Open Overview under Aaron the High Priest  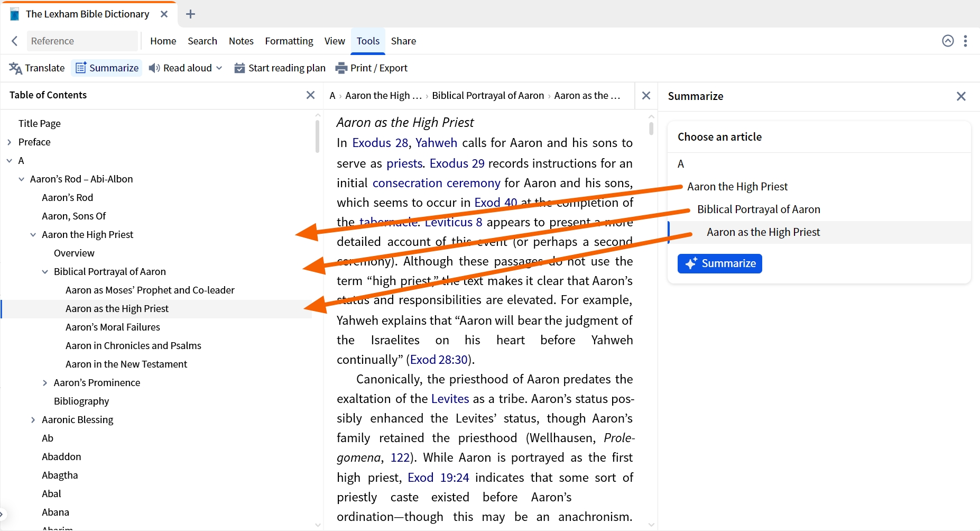click(x=74, y=253)
